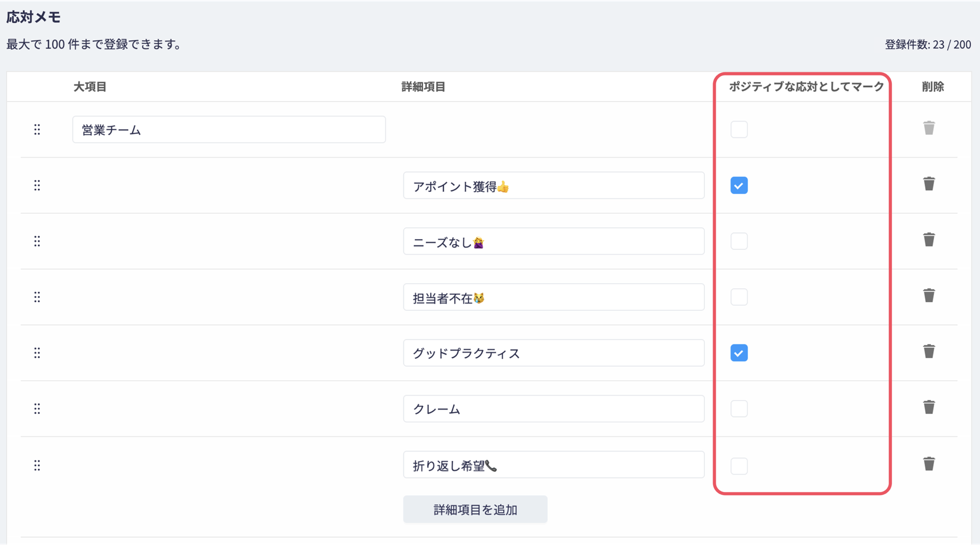The image size is (980, 545).
Task: Click the drag handle beside 折り返し希望
Action: click(x=37, y=465)
